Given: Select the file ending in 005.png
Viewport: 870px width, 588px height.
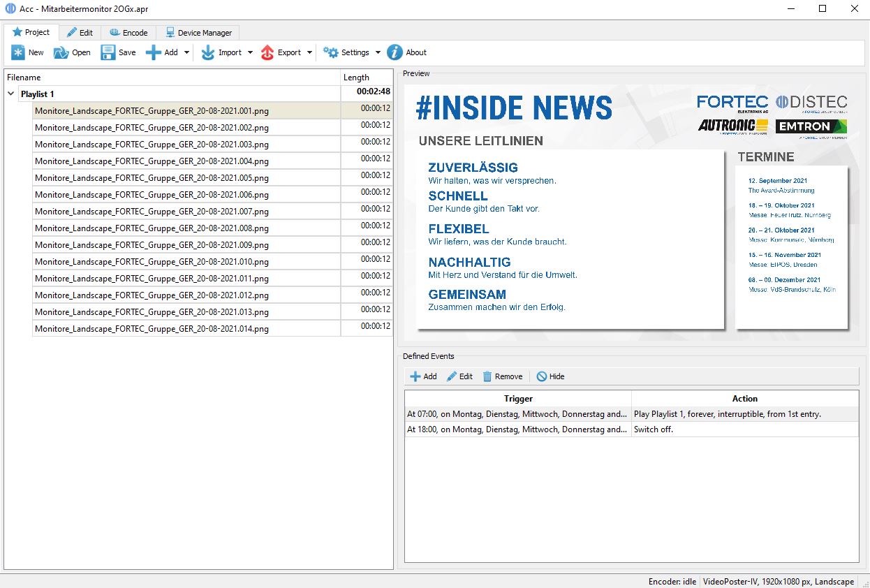Looking at the screenshot, I should 152,178.
